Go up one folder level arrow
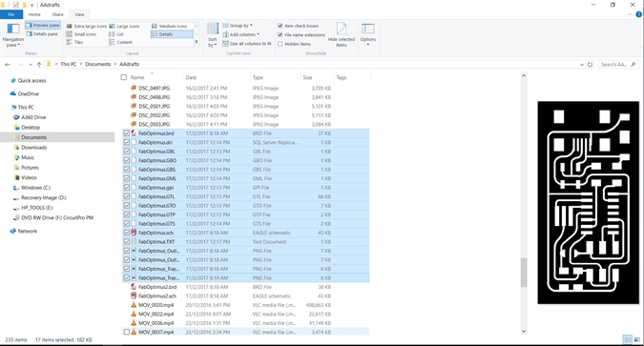The width and height of the screenshot is (644, 346). tap(39, 65)
